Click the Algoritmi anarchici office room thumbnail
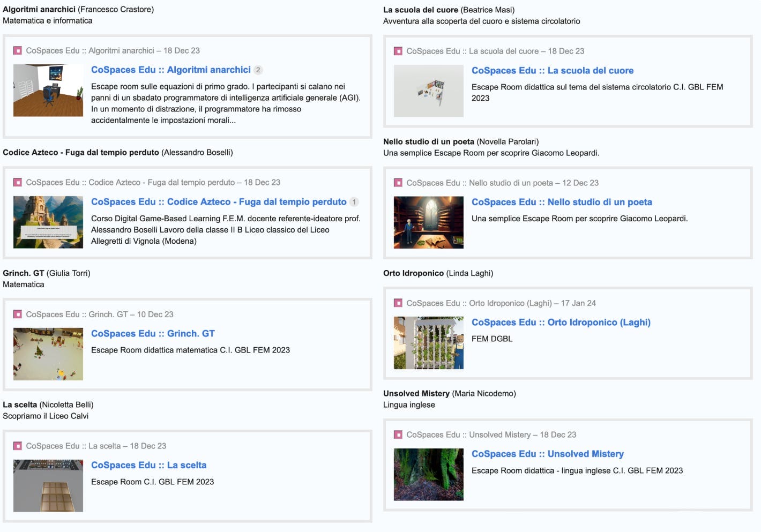This screenshot has width=761, height=532. 48,91
